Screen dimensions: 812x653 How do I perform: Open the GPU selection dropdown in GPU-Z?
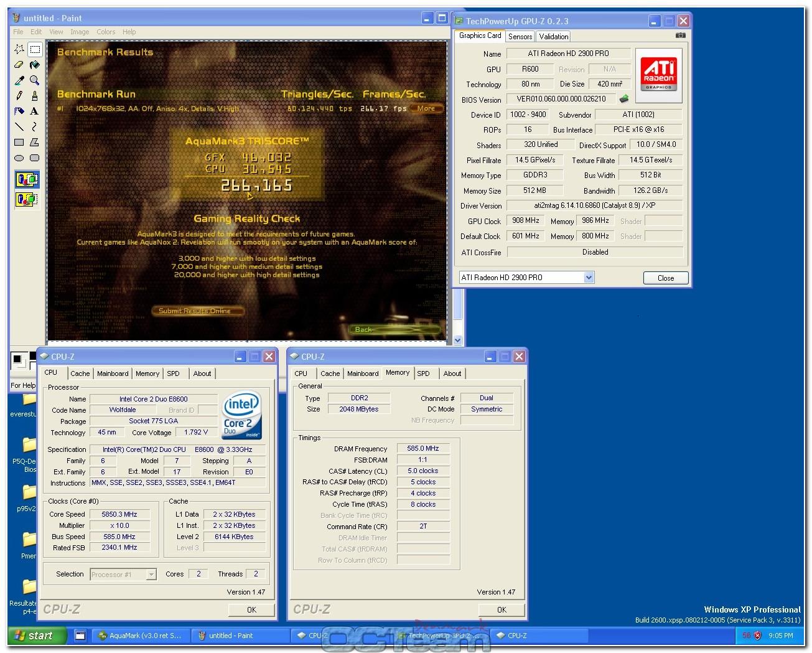click(x=589, y=278)
